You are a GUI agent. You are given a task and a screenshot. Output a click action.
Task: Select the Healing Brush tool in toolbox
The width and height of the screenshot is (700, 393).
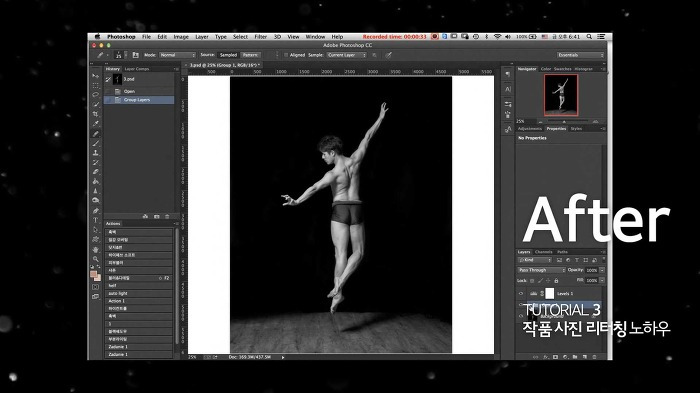(x=96, y=134)
